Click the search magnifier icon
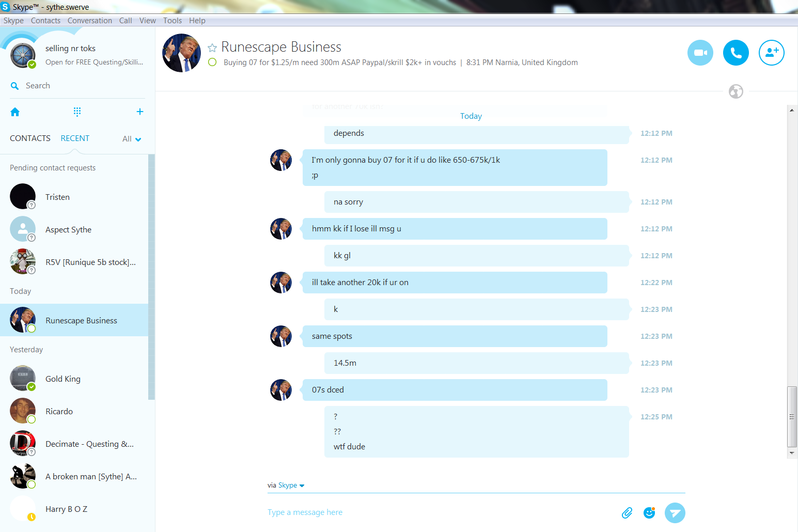The height and width of the screenshot is (532, 798). point(15,86)
